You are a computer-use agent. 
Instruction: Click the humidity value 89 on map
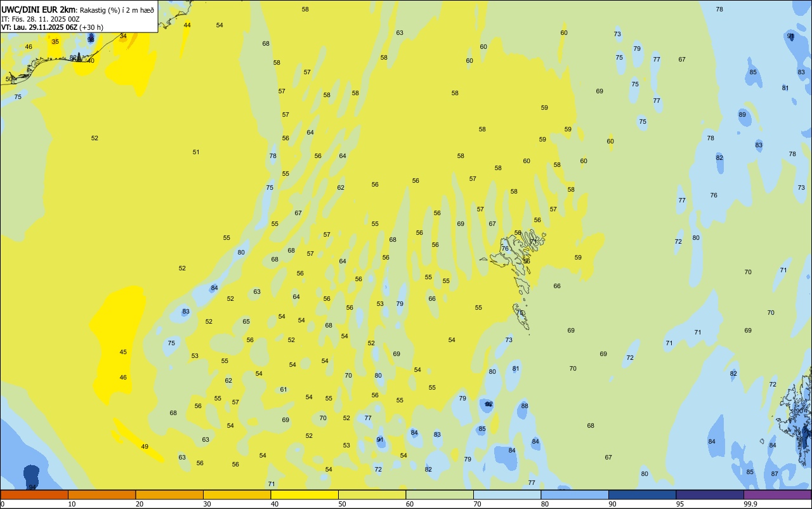coord(742,114)
